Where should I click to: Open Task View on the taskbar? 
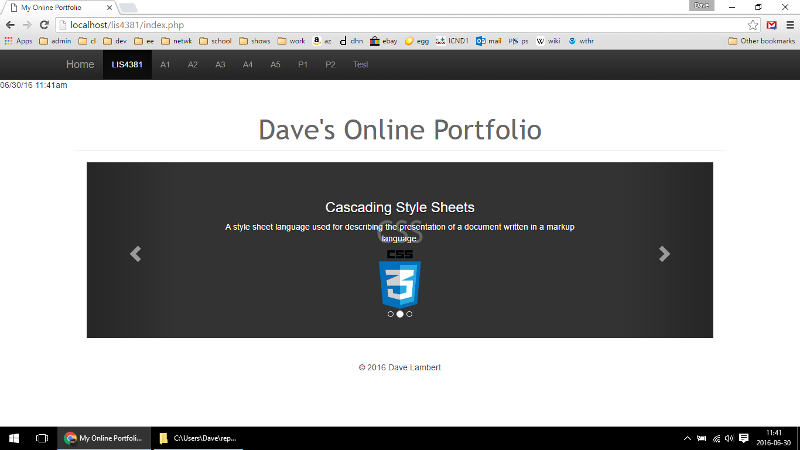[42, 438]
